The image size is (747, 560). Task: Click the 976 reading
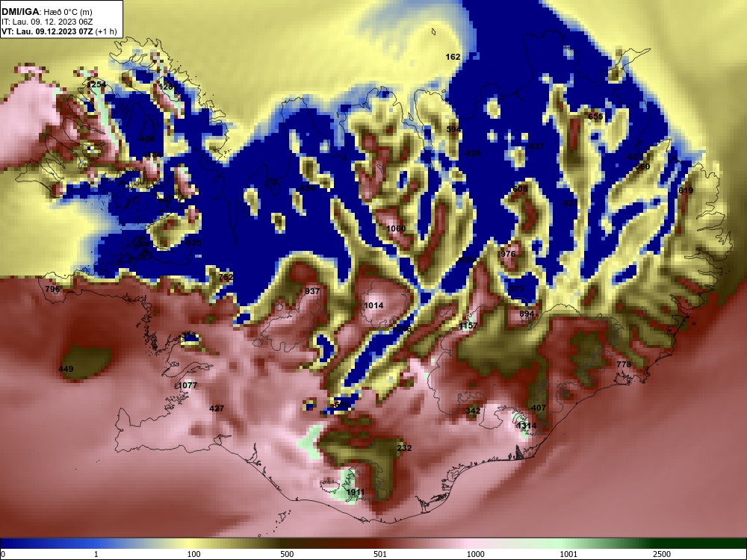[508, 254]
